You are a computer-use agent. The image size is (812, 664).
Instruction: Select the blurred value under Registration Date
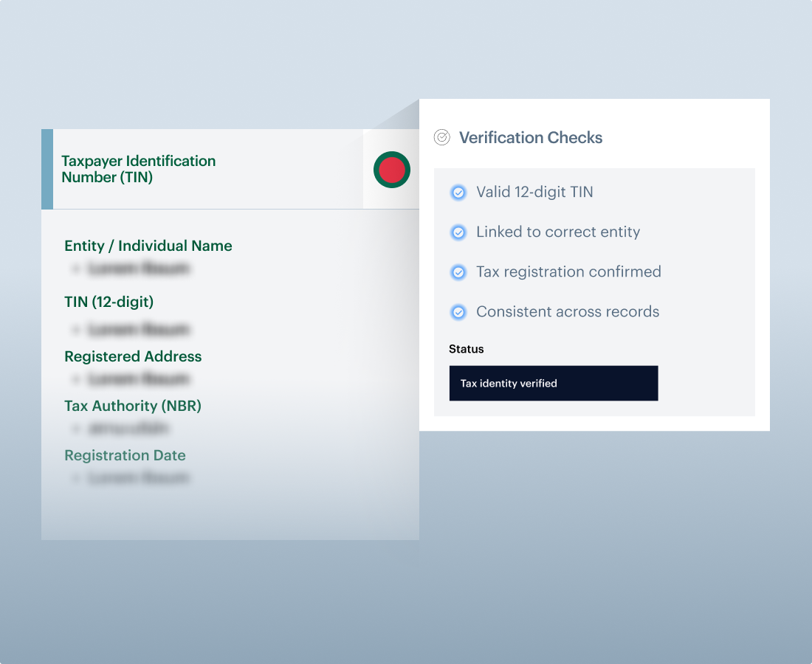[x=138, y=478]
